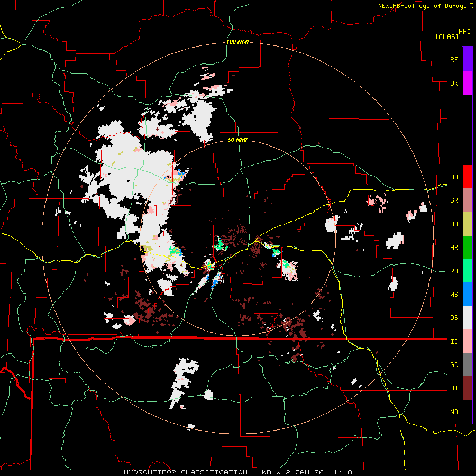This screenshot has width=476, height=476.
Task: Click the HA legend label
Action: [454, 177]
